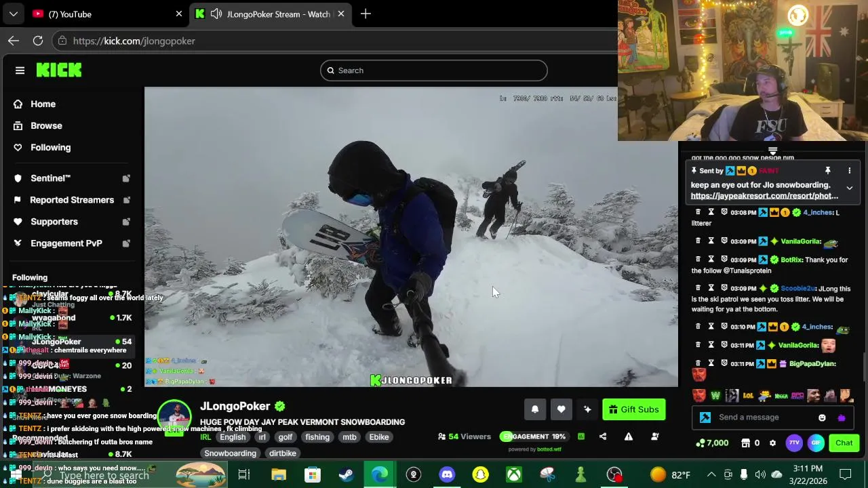Delete 4_inches 03:08 PM message with trash icon

(x=698, y=212)
